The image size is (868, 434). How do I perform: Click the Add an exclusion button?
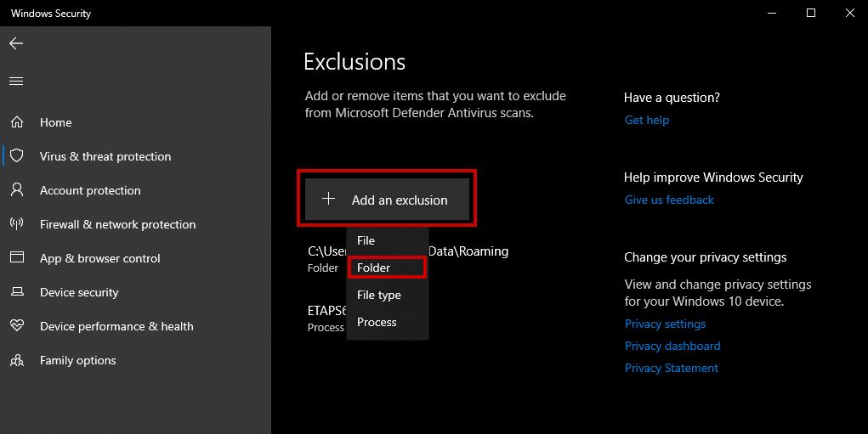(387, 200)
